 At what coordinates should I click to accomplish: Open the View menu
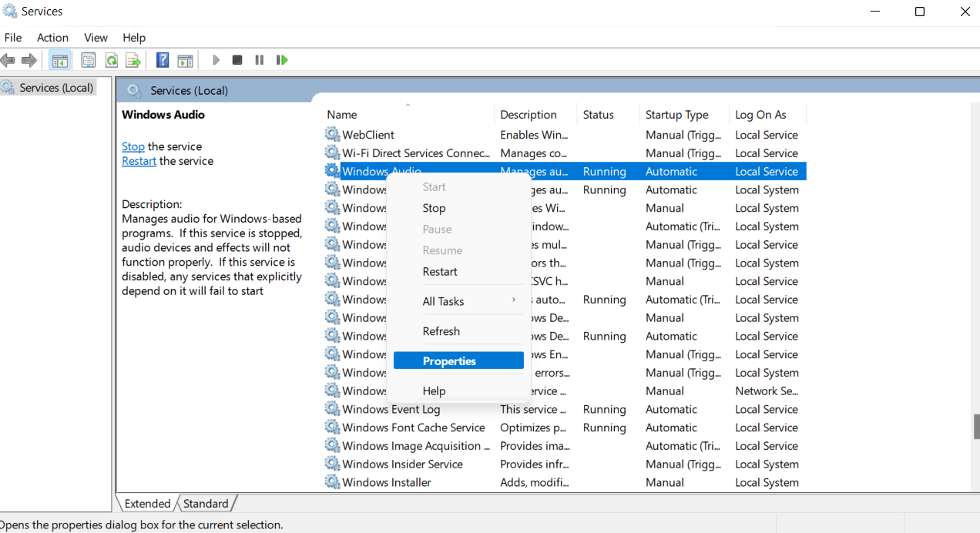coord(96,38)
